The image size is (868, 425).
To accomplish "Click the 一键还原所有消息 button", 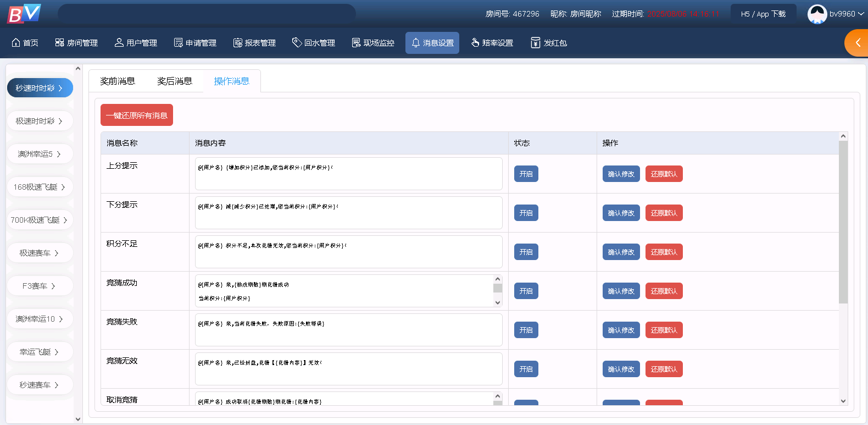I will (x=137, y=115).
